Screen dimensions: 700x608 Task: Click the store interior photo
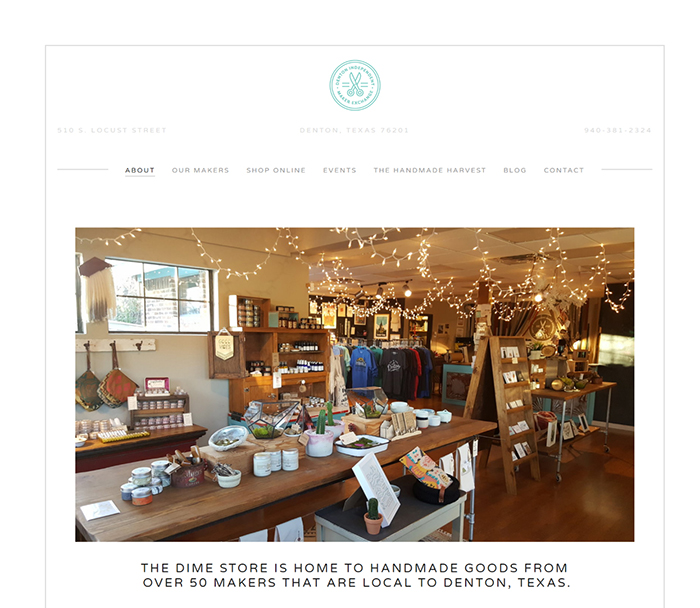(354, 385)
